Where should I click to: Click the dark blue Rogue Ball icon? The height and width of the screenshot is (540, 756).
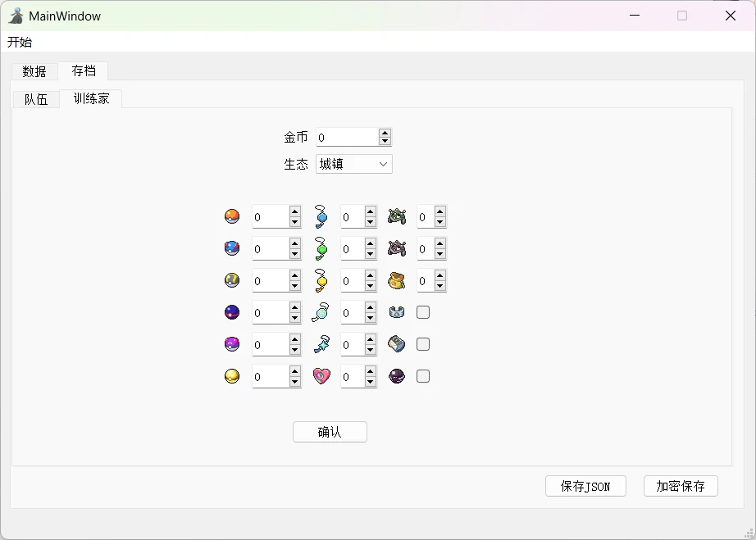232,312
